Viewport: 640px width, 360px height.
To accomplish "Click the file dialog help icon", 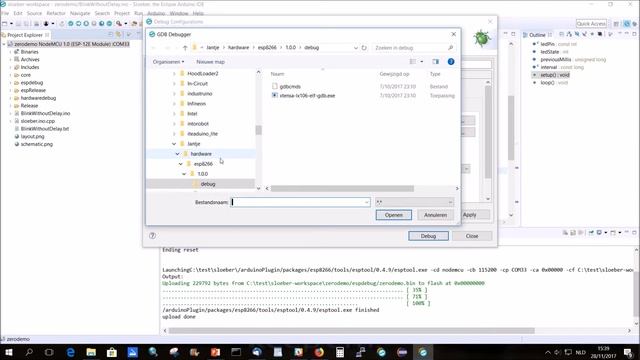I will coord(451,62).
